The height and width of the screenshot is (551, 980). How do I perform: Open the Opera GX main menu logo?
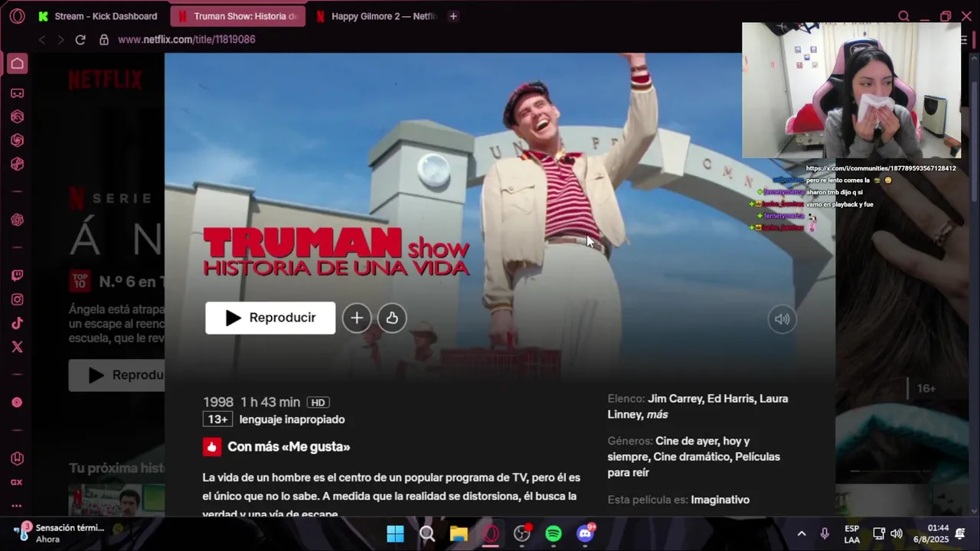point(17,16)
